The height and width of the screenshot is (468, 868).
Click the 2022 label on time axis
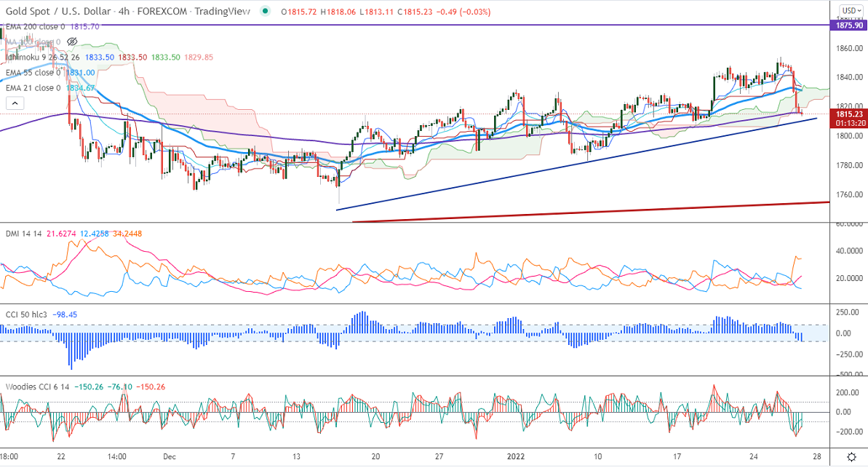tap(516, 457)
